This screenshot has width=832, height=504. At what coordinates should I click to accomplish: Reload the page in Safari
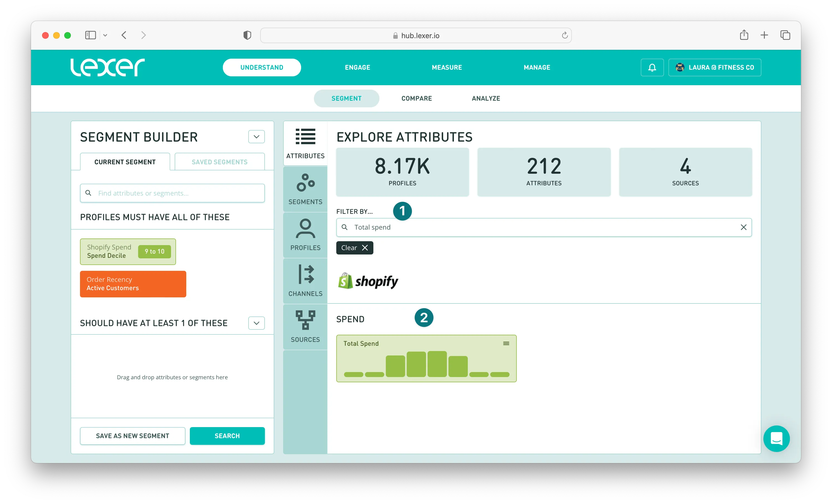tap(565, 35)
